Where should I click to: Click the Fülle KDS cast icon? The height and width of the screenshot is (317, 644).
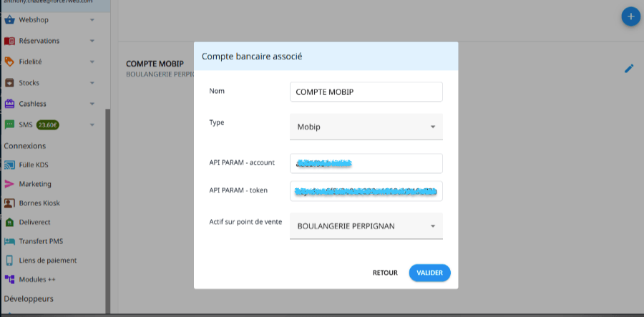coord(9,165)
